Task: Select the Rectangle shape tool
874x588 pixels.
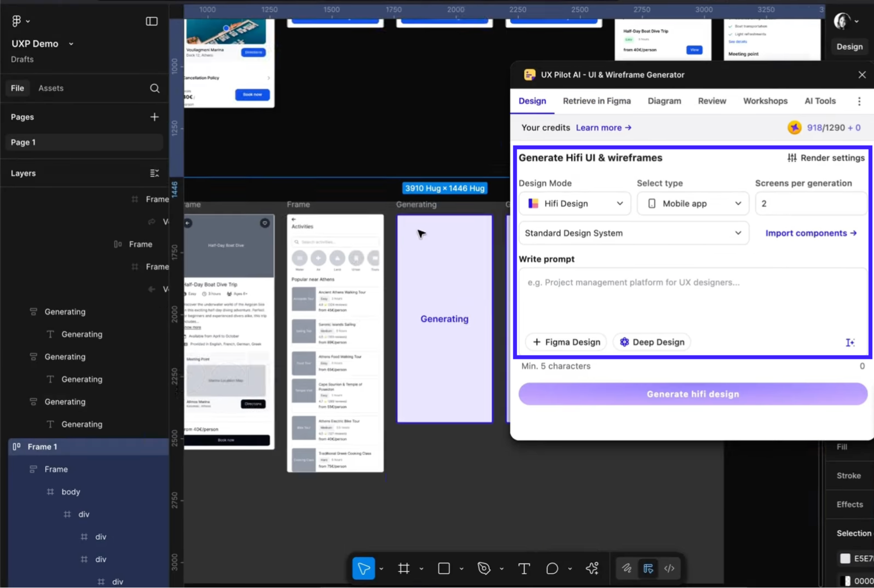Action: [444, 568]
